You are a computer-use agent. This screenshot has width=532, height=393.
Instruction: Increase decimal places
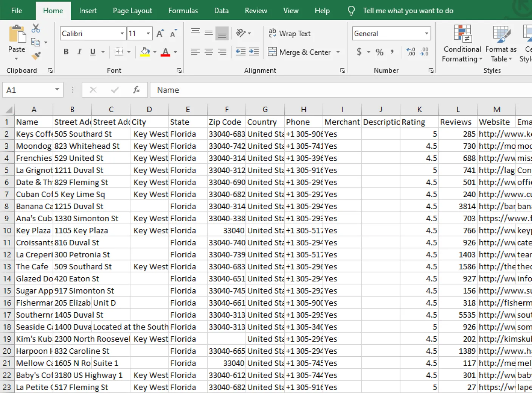coord(411,52)
